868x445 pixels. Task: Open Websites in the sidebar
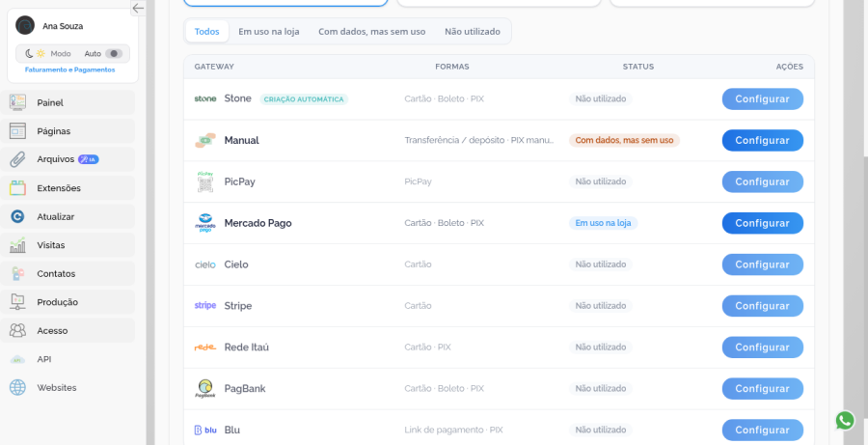tap(68, 388)
